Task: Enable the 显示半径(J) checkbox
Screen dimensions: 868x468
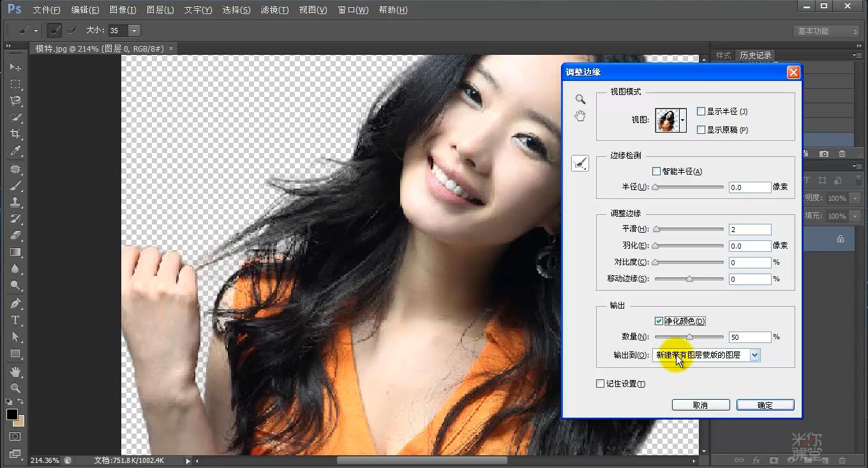Action: tap(701, 111)
